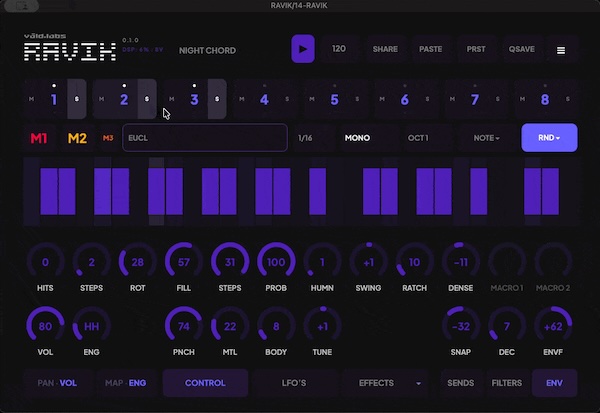Solo track 5 with its S button
600x413 pixels.
[357, 99]
